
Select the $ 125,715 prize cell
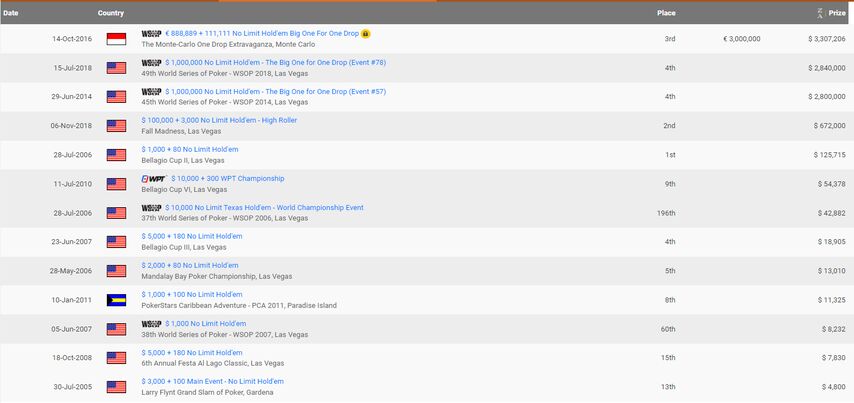[x=830, y=155]
